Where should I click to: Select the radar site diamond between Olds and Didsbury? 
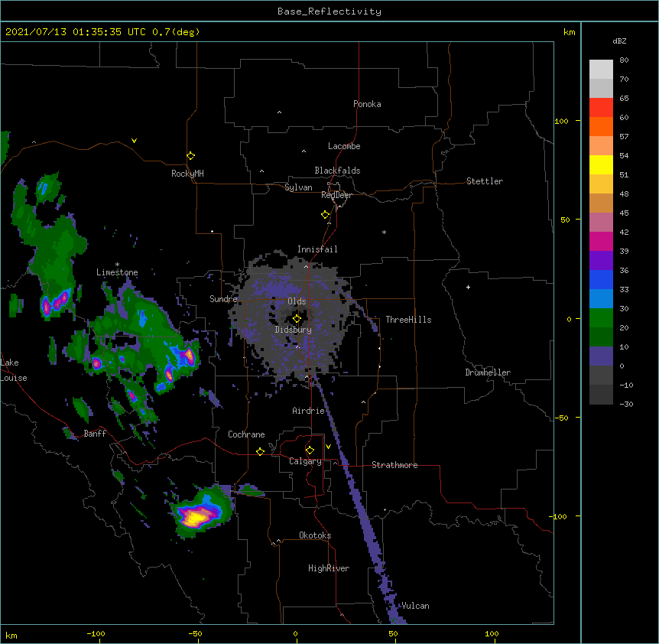pos(297,318)
